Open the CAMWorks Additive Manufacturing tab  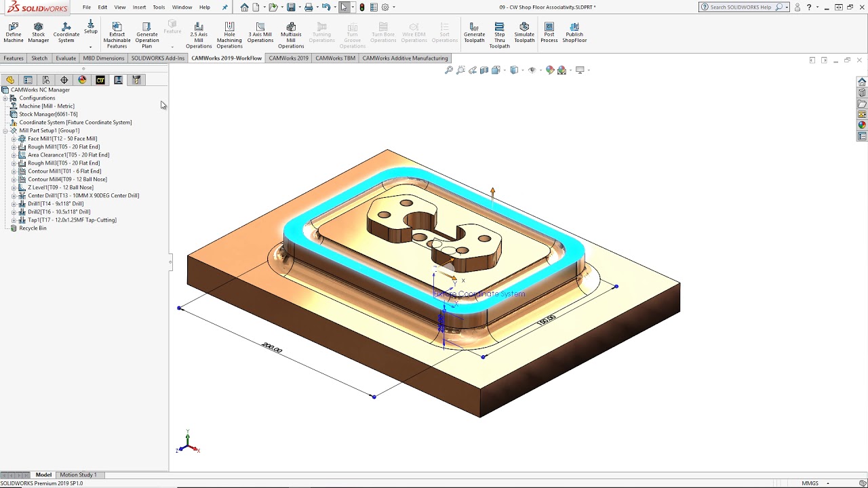point(405,58)
